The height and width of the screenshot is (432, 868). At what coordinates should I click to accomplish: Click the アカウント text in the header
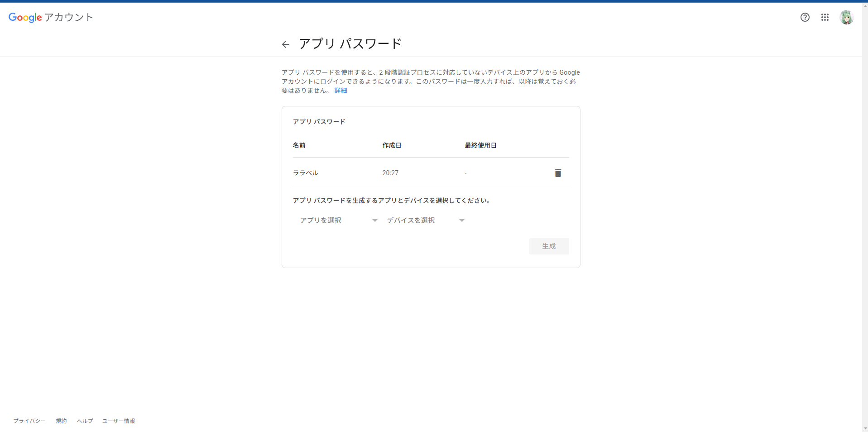(x=69, y=17)
